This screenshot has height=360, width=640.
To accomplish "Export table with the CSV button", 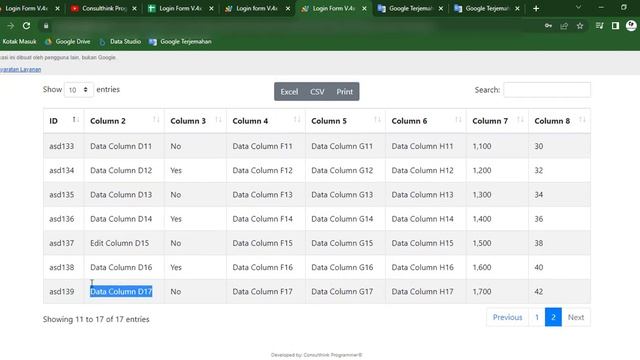I will [x=317, y=92].
